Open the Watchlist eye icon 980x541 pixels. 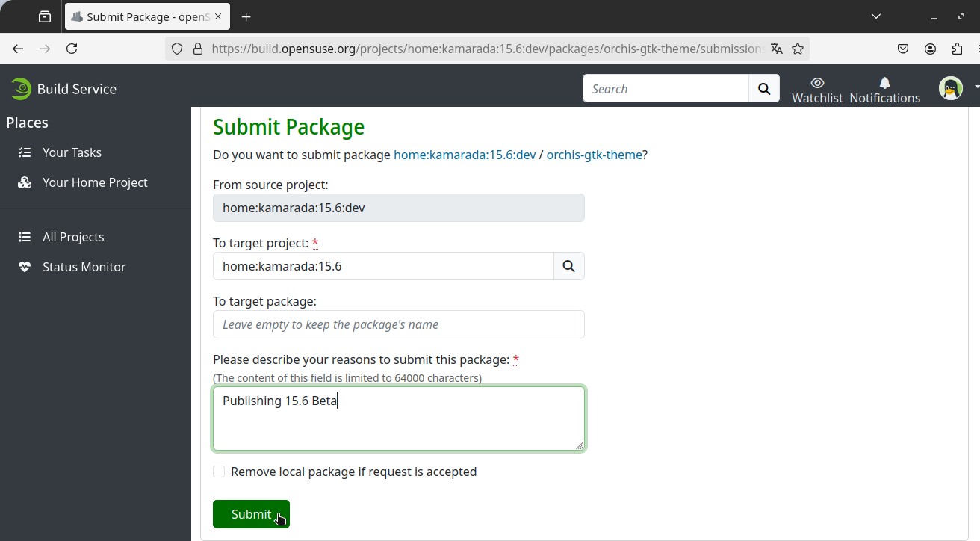click(x=817, y=82)
